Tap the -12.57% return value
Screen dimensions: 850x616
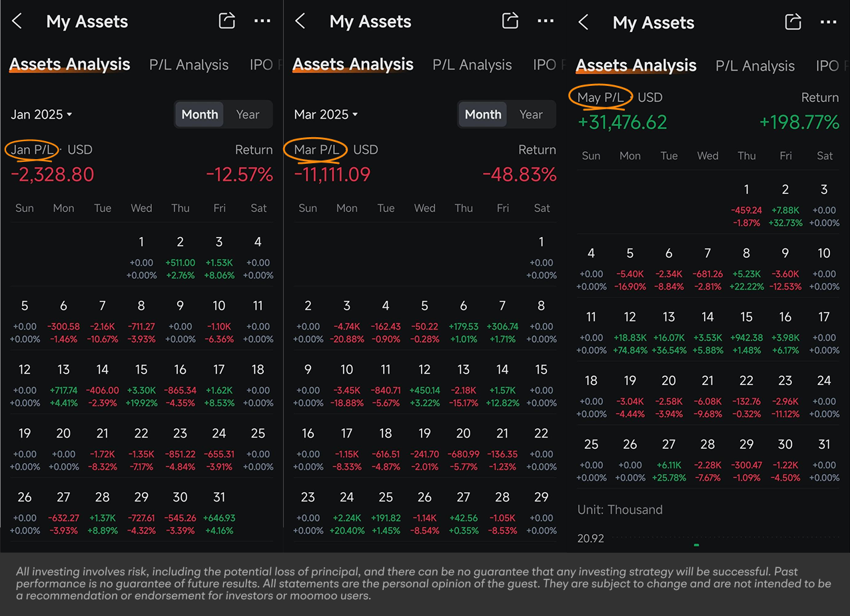pos(239,174)
